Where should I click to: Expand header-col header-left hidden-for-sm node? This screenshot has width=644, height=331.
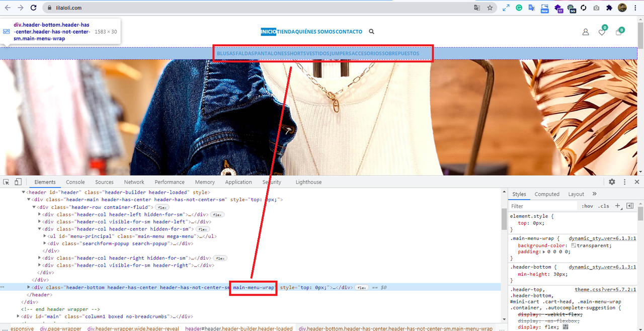pos(40,214)
